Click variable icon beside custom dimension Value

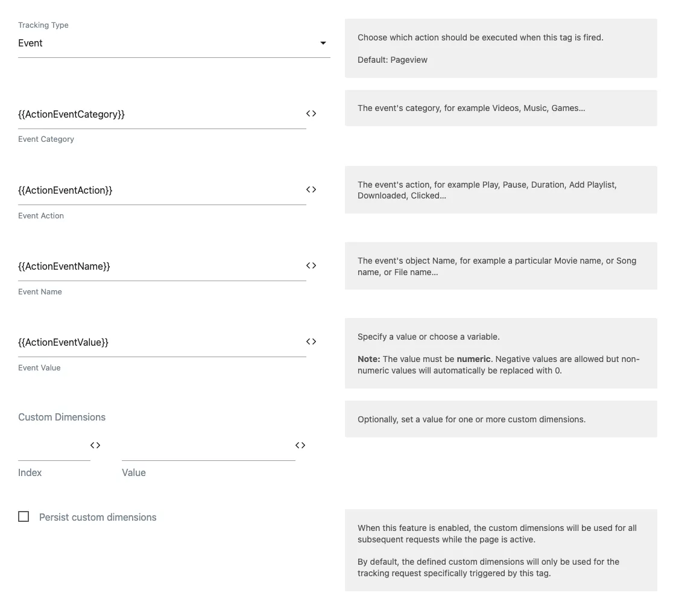pyautogui.click(x=300, y=445)
